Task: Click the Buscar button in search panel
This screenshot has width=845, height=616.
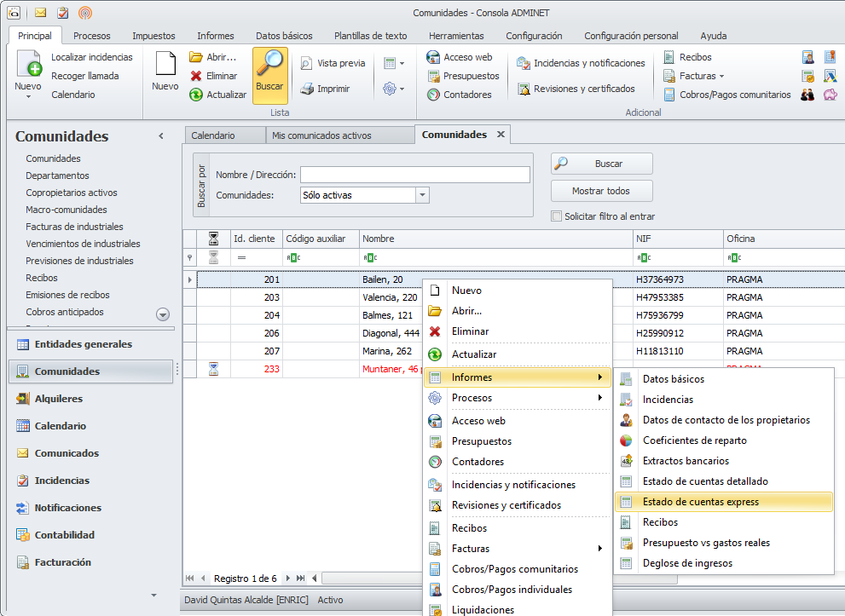Action: (601, 164)
